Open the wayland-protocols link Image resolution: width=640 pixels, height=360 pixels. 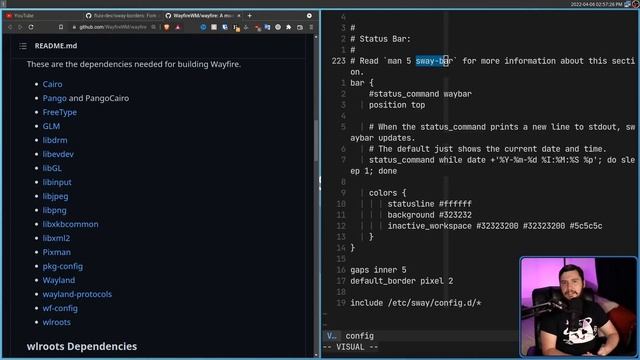click(x=77, y=294)
